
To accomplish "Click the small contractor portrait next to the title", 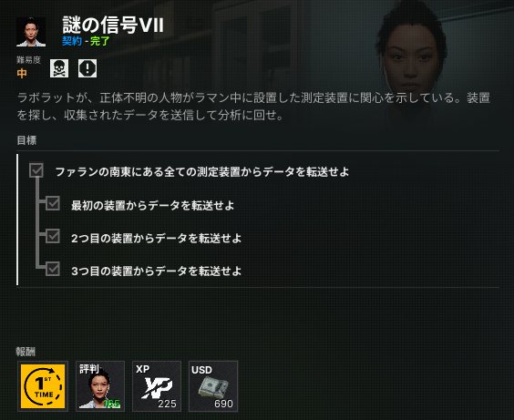I will pyautogui.click(x=31, y=32).
